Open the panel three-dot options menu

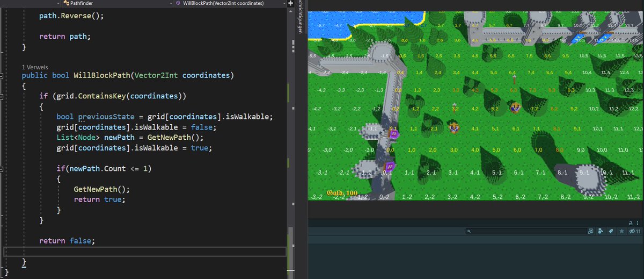638,222
